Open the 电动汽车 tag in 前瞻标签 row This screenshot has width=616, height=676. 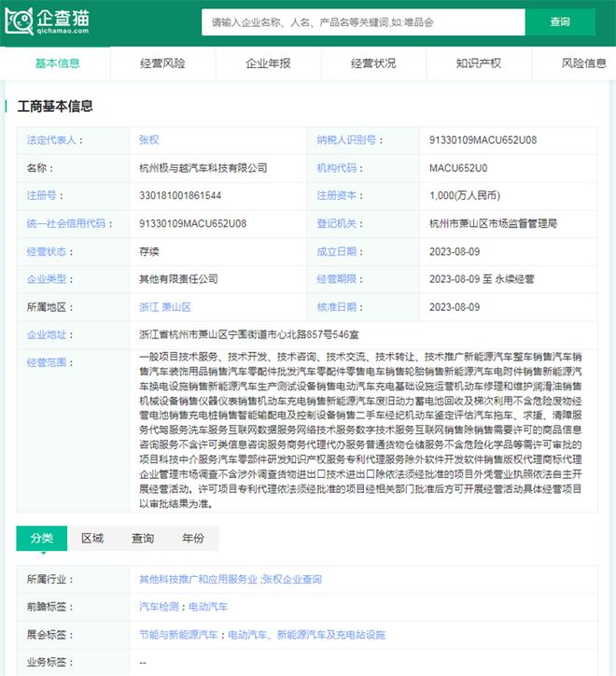click(208, 607)
